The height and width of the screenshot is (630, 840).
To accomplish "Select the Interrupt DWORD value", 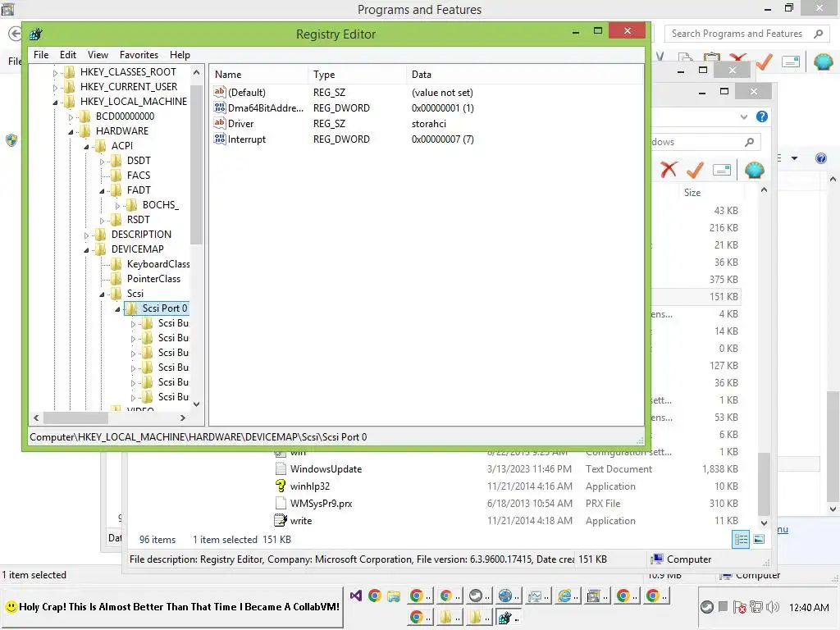I will 240,139.
